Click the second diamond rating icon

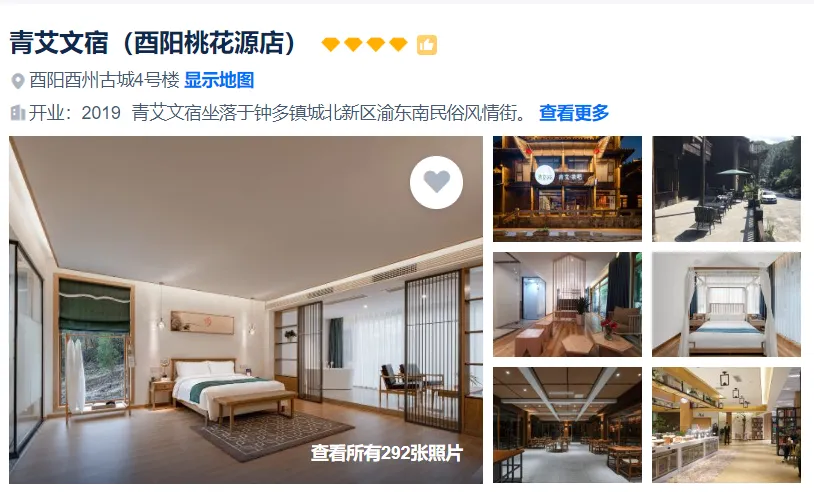353,45
